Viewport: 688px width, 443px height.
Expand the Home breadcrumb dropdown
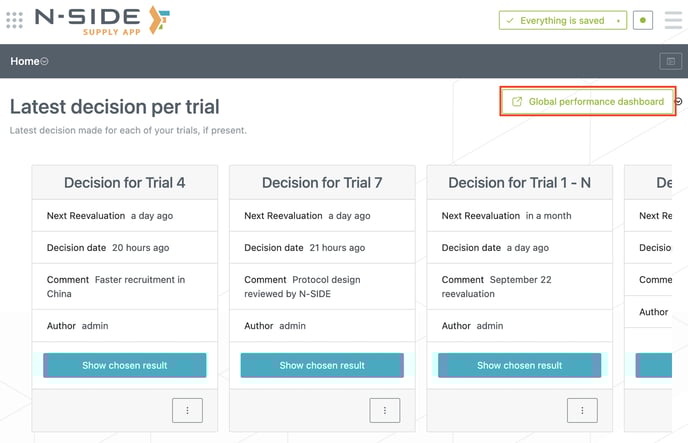(x=45, y=62)
